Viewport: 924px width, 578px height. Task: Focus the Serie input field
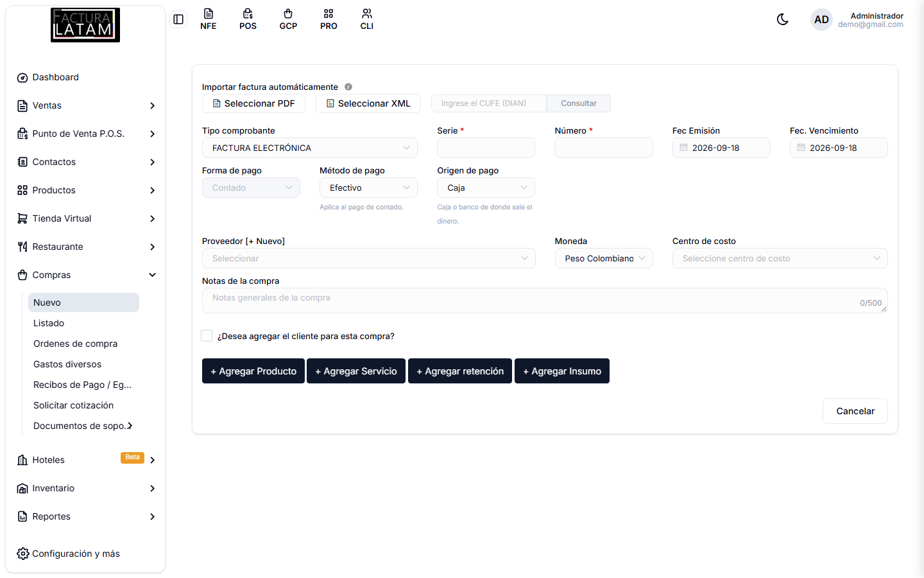pyautogui.click(x=486, y=148)
